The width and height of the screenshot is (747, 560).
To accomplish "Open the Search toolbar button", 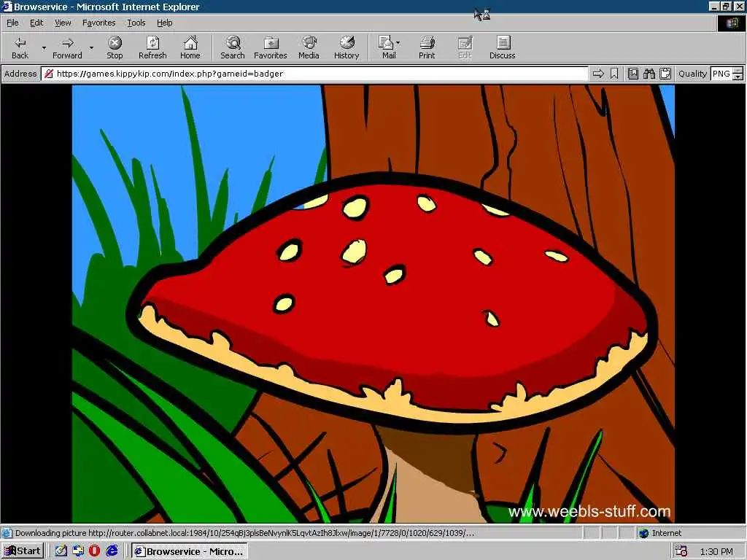I will [x=233, y=47].
